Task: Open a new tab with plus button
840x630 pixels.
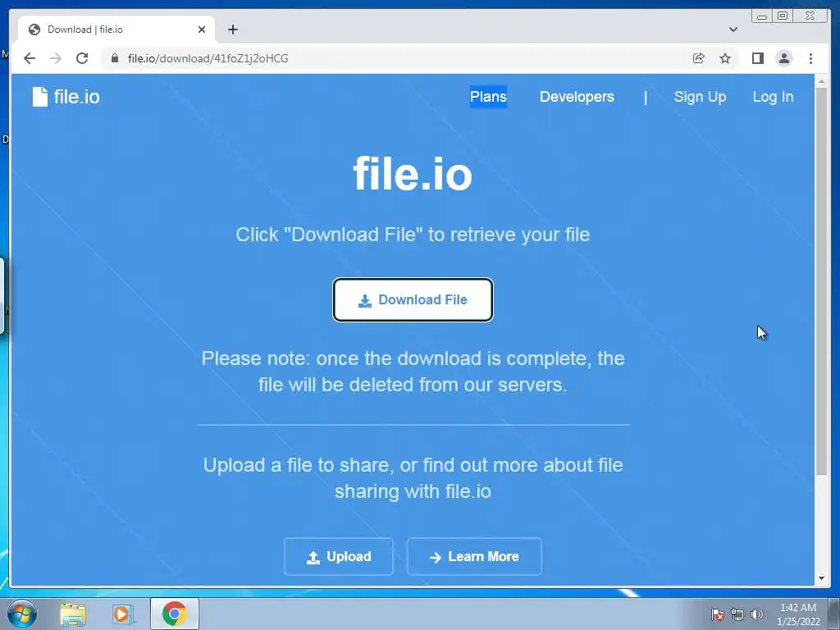Action: 232,30
